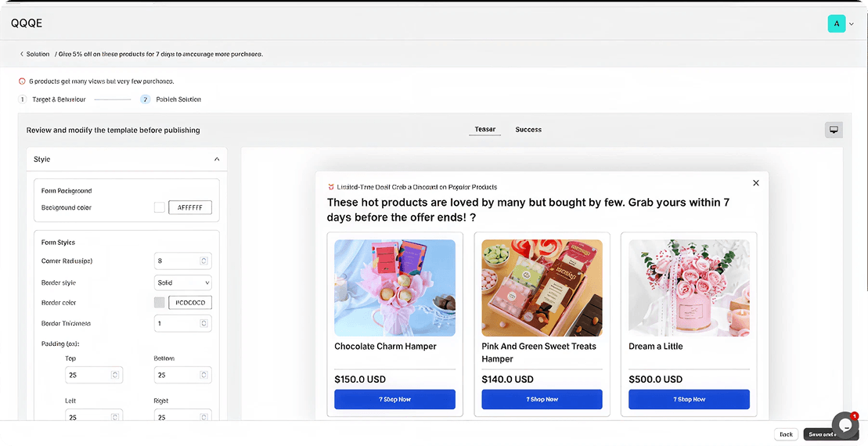This screenshot has height=446, width=868.
Task: Click Border Thickness stepper arrows
Action: 203,323
